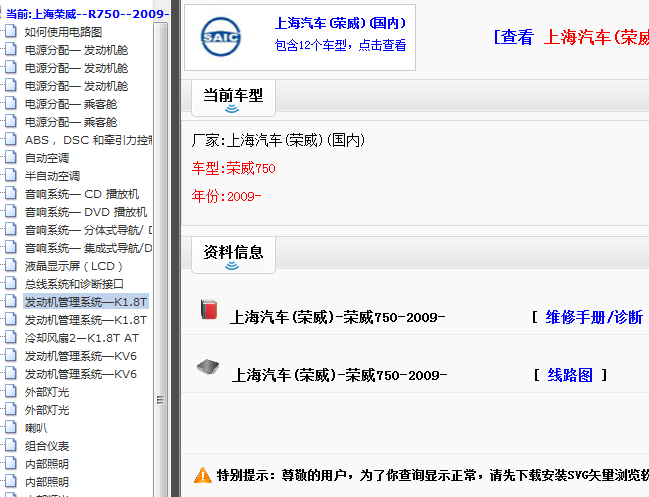649x497 pixels.
Task: Select the highlighted 发动机管理系统—K1.8T tree entry
Action: (x=86, y=302)
